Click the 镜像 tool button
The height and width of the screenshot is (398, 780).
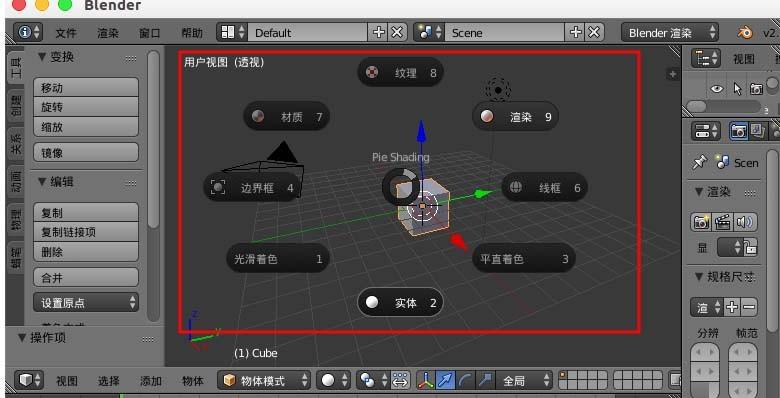(86, 153)
